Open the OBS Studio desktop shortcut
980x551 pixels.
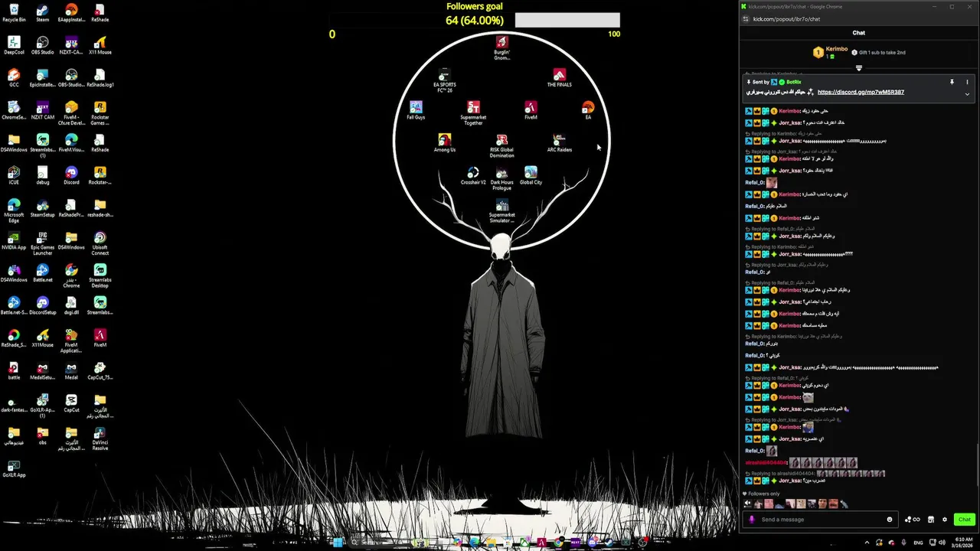tap(42, 46)
